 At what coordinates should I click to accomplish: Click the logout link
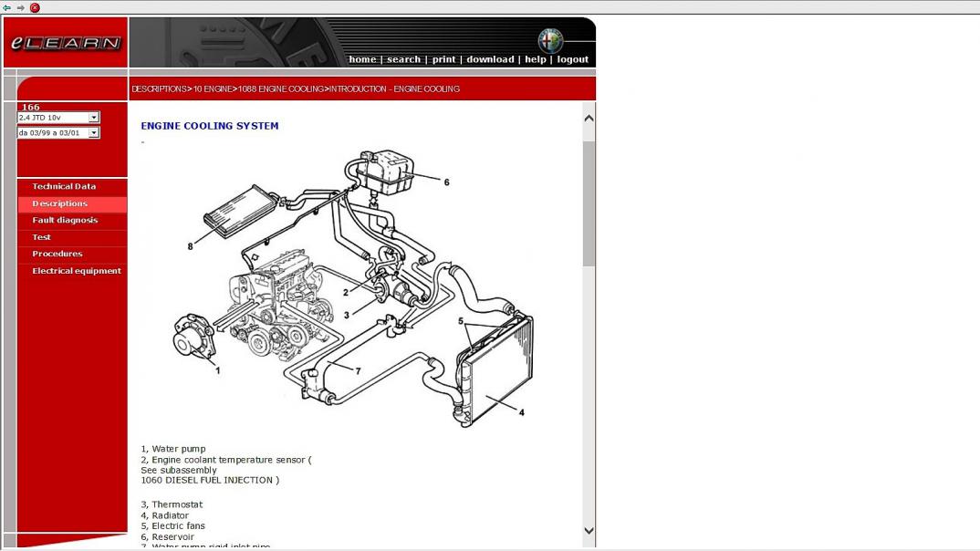(x=572, y=59)
